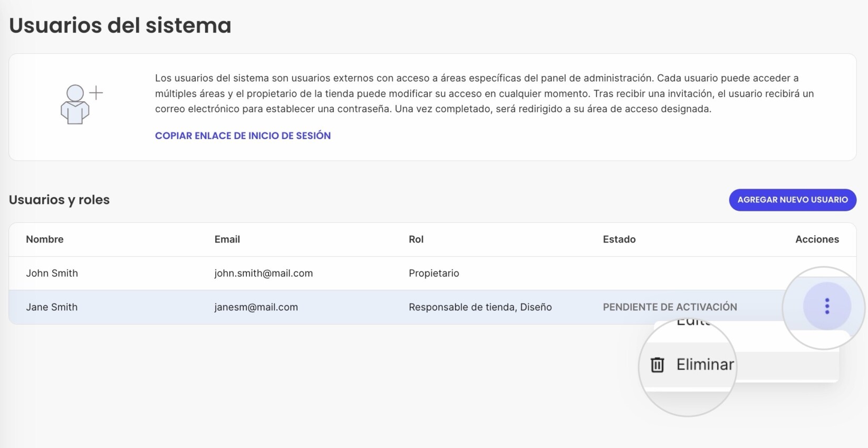868x448 pixels.
Task: Click the Propietario role cell
Action: tap(434, 273)
